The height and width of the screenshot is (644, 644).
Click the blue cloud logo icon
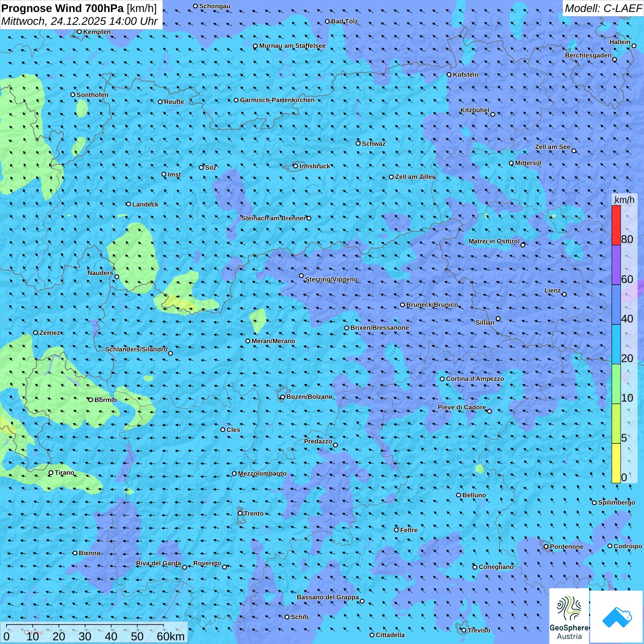point(617,617)
